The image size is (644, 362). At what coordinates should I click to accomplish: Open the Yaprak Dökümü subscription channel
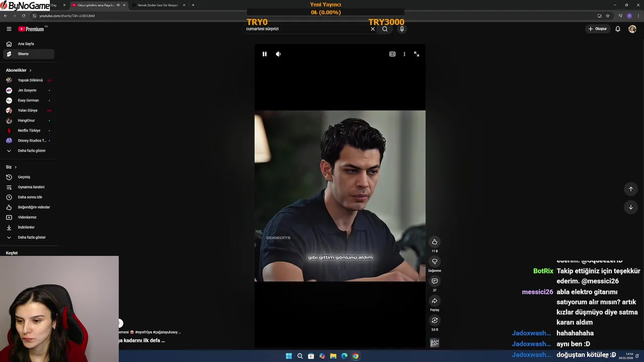[29, 80]
